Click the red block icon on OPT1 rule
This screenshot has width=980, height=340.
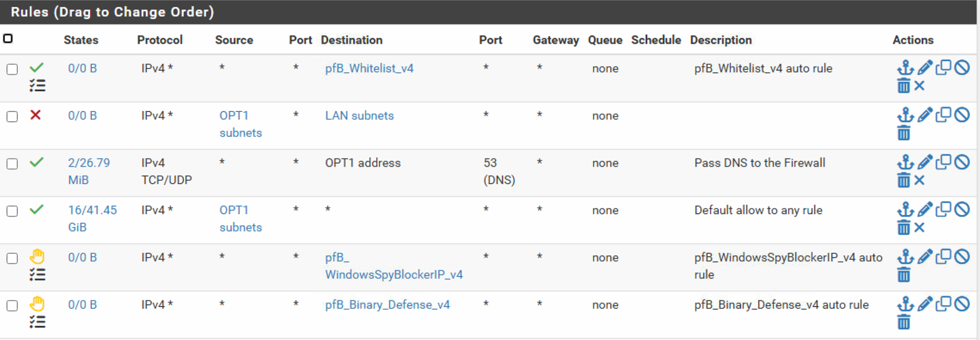35,115
